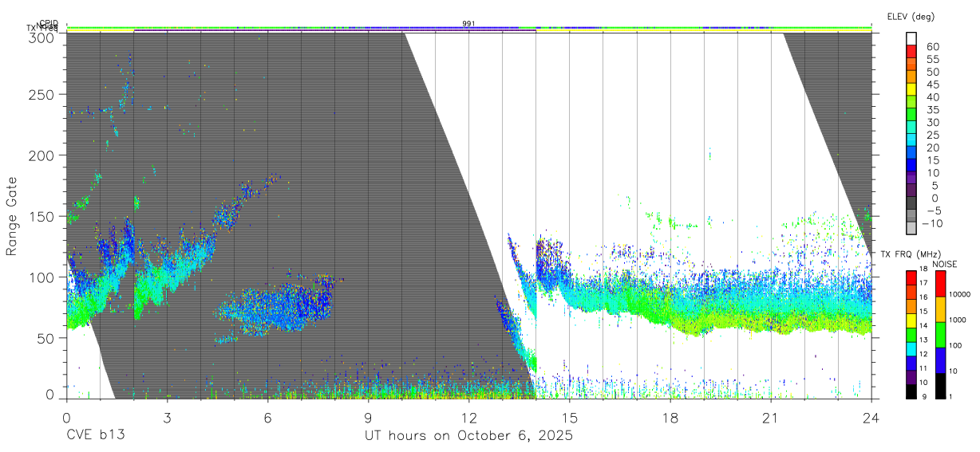Image resolution: width=980 pixels, height=452 pixels.
Task: Select the green NOISE swatch between 1000 and 100
Action: point(939,335)
